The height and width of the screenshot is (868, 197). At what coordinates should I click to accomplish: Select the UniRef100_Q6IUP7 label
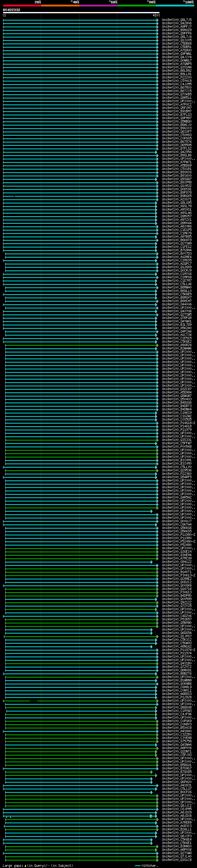pyautogui.click(x=177, y=132)
